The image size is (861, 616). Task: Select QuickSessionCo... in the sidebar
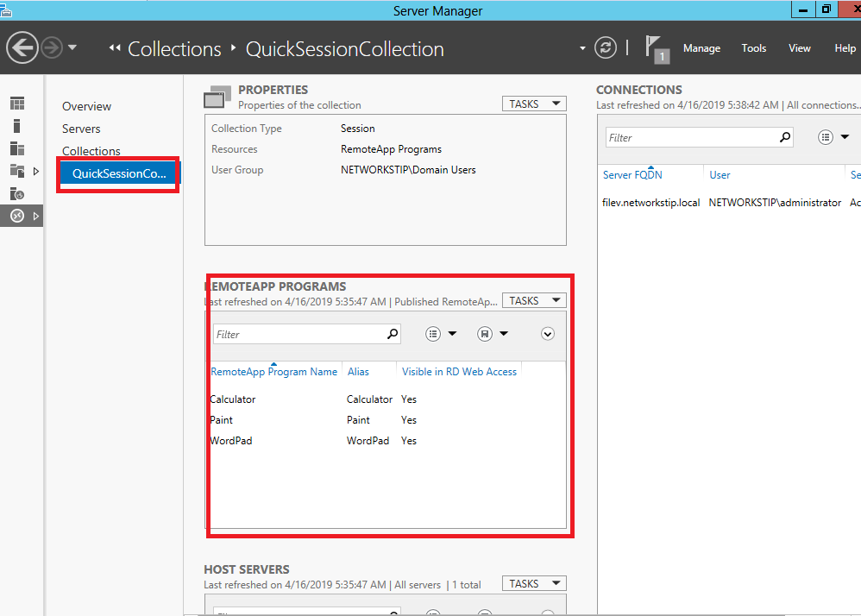[117, 174]
